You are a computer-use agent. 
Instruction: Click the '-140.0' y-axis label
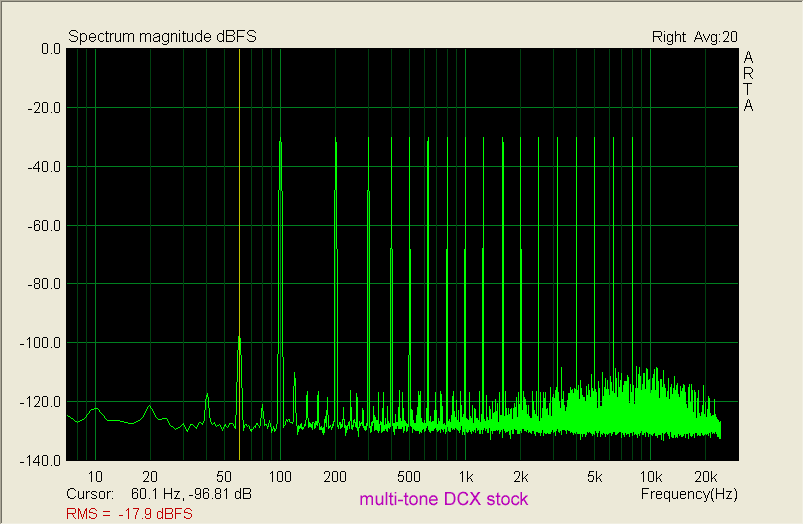[41, 461]
